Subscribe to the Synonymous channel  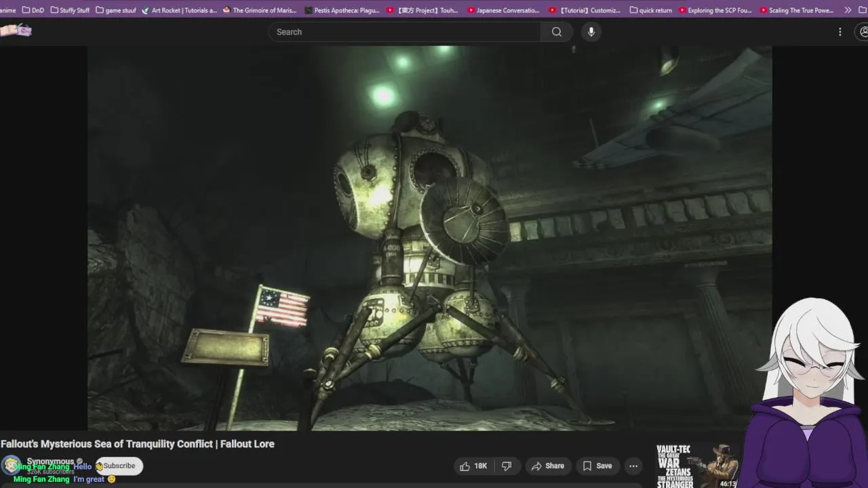[119, 466]
